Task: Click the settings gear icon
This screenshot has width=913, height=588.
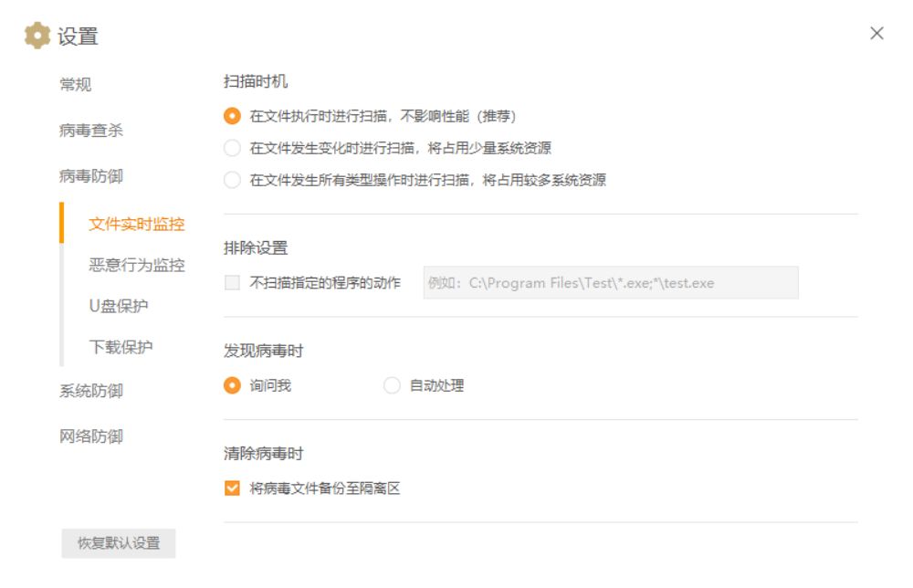Action: [x=37, y=36]
